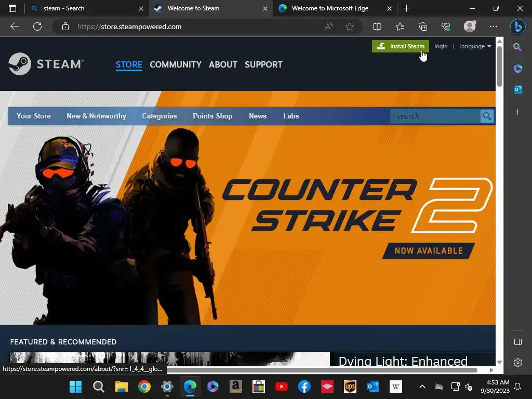The height and width of the screenshot is (399, 532).
Task: Open the Edge sidebar search icon
Action: click(517, 47)
